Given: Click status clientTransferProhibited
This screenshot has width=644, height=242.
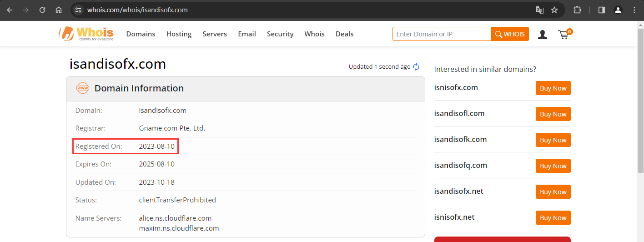Looking at the screenshot, I should click(177, 200).
